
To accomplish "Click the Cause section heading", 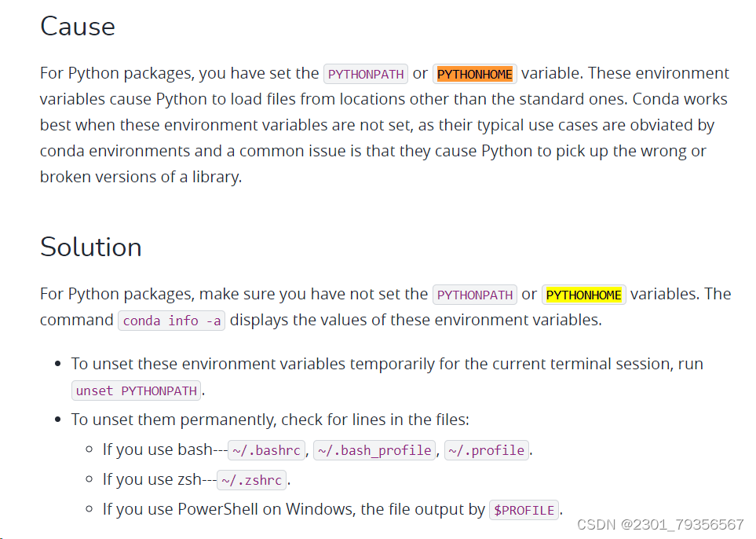I will tap(77, 27).
